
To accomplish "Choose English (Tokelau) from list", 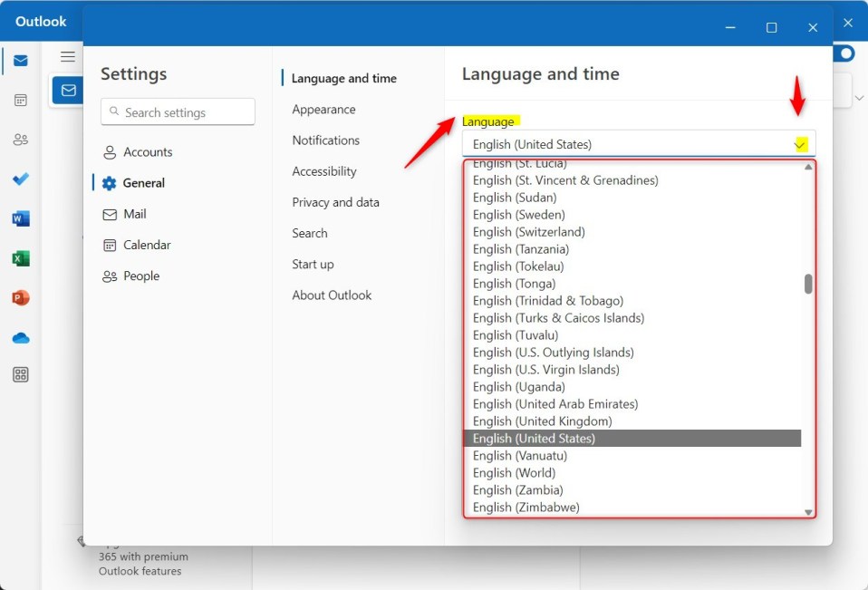I will 632,266.
